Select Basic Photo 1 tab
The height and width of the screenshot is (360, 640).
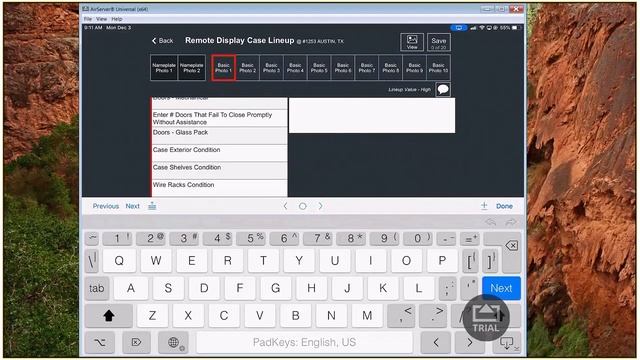[224, 68]
